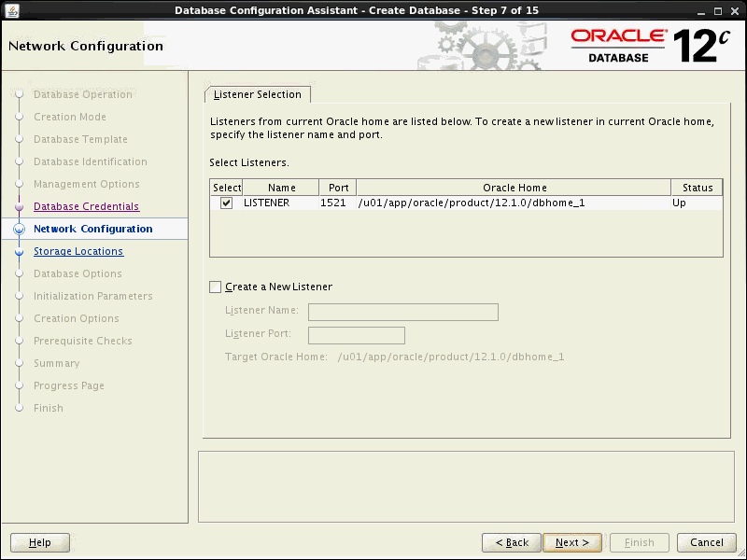
Task: Sort by the Name column header
Action: [281, 188]
